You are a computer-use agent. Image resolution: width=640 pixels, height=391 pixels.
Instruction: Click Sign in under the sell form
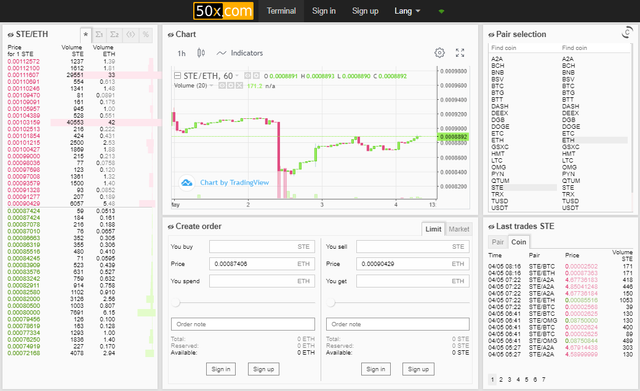376,369
